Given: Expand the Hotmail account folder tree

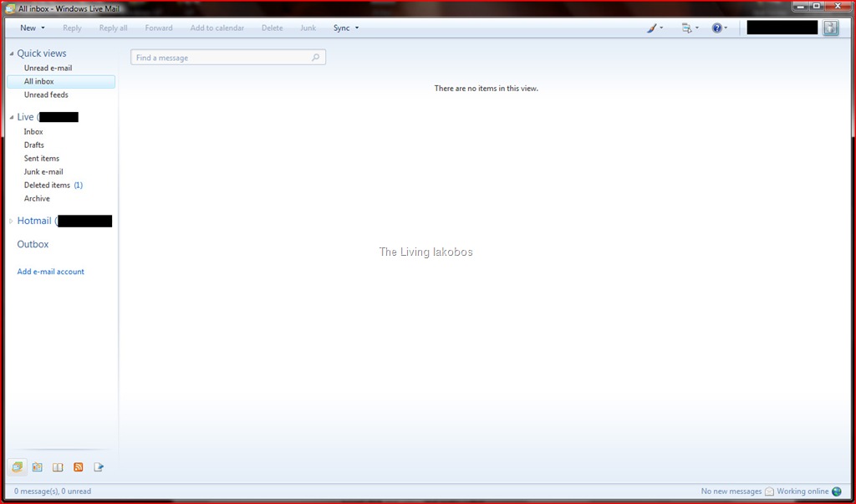Looking at the screenshot, I should point(11,221).
